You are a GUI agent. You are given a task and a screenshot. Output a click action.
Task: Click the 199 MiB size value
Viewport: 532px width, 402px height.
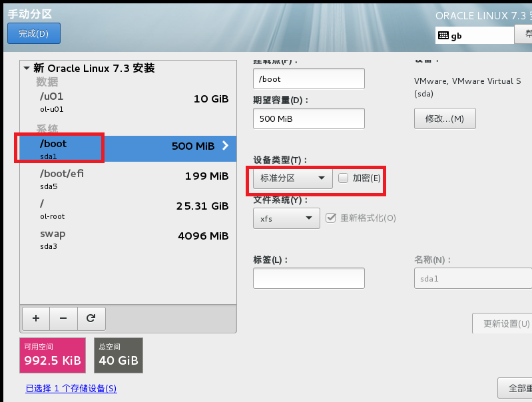tap(206, 176)
